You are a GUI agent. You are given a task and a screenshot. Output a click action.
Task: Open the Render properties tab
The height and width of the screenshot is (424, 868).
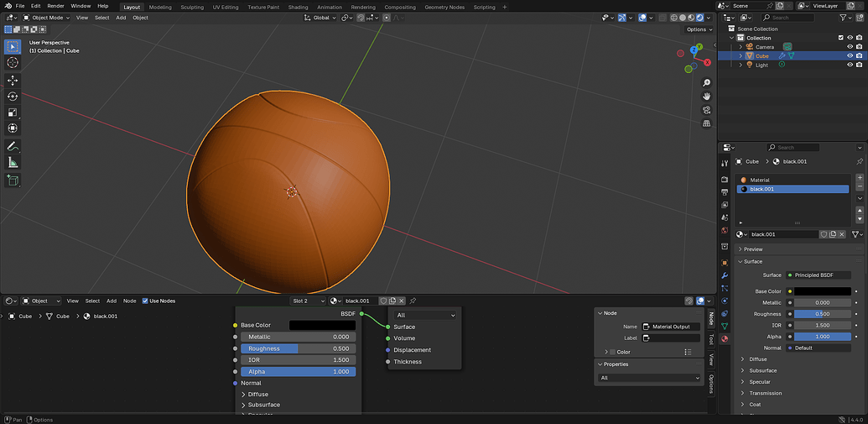[x=725, y=179]
